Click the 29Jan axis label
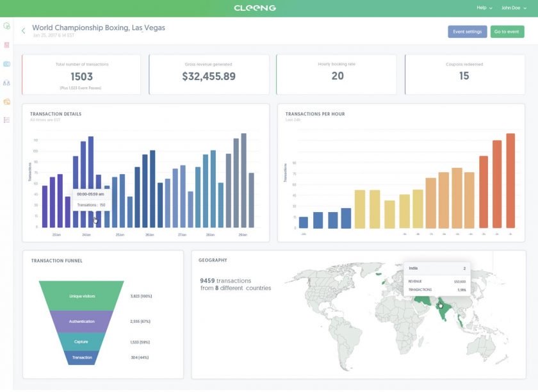 click(x=243, y=235)
